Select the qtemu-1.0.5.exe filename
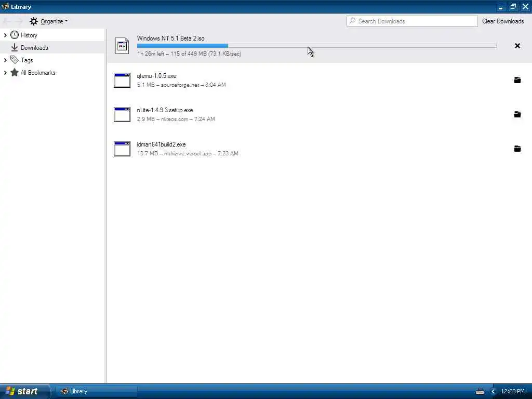 [156, 76]
